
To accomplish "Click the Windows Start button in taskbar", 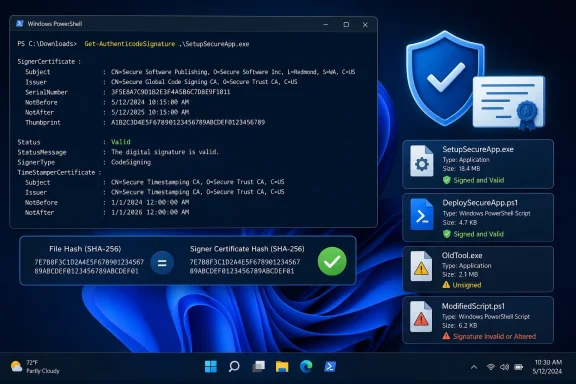I will 210,366.
